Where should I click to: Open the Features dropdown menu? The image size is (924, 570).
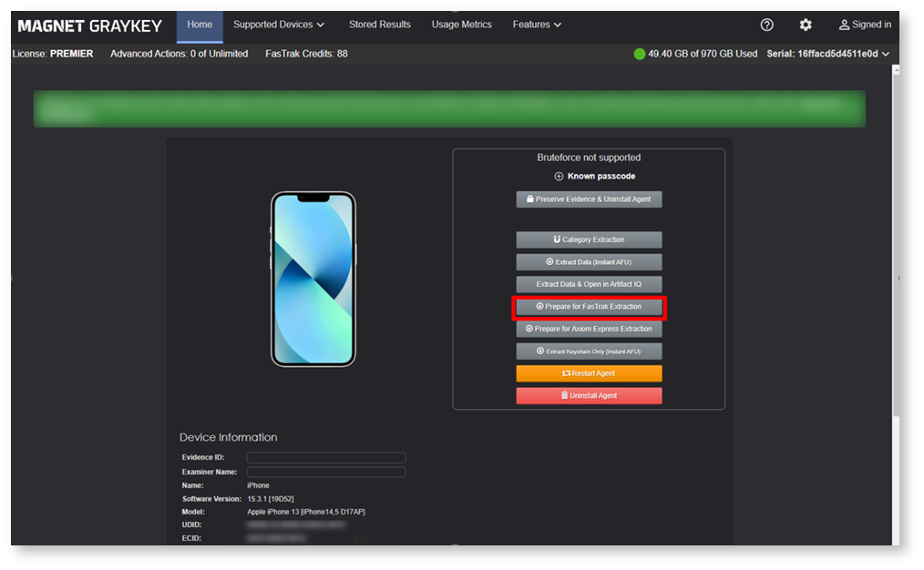coord(537,25)
